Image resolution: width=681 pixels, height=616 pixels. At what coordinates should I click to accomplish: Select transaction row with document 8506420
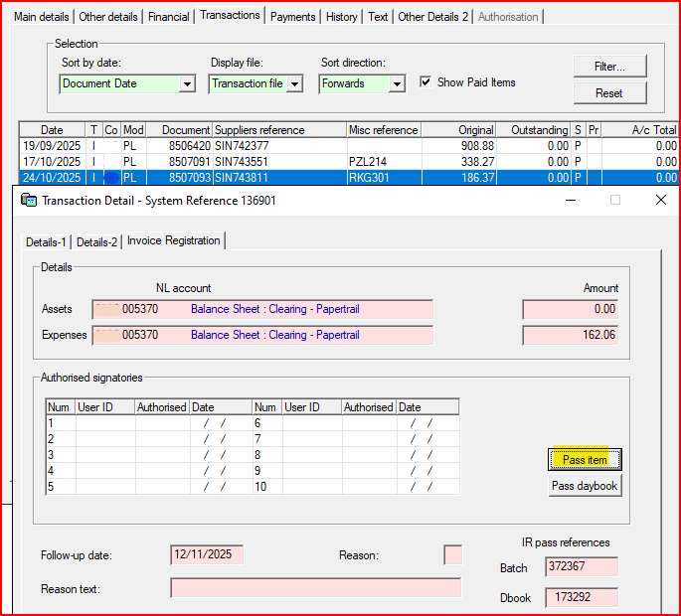(x=187, y=145)
